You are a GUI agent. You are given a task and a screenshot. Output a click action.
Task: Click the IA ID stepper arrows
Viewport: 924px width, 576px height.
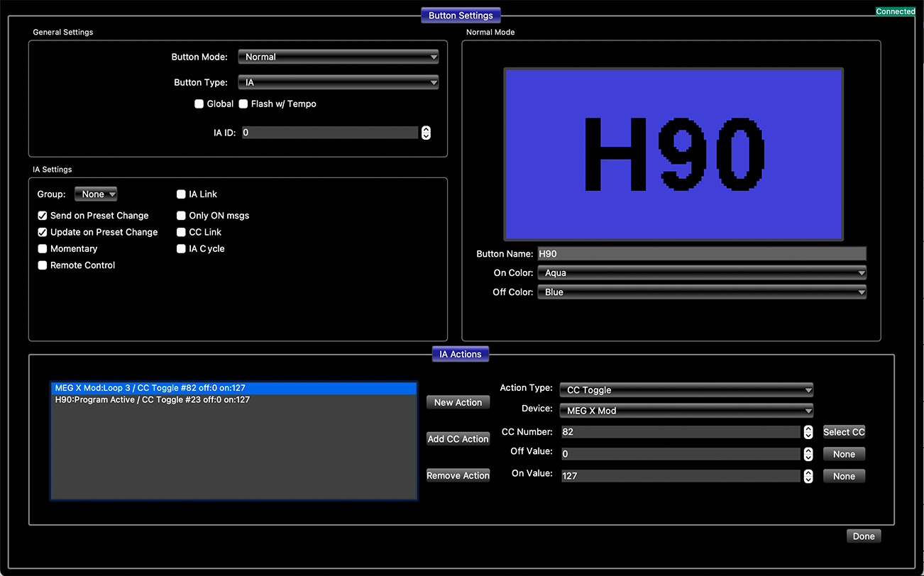(x=426, y=133)
